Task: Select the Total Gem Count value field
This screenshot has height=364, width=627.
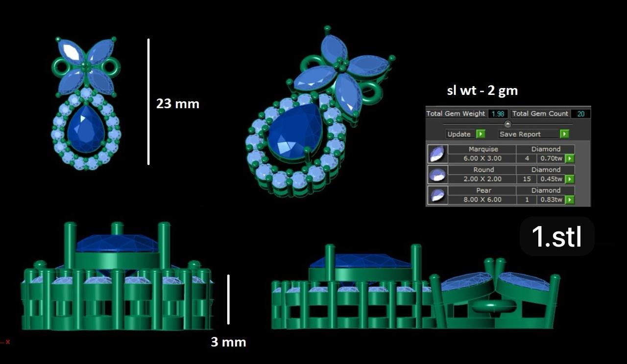Action: click(580, 114)
